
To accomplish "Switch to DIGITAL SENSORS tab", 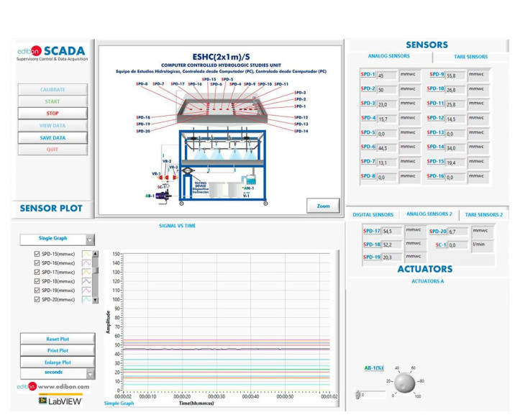I will point(373,215).
